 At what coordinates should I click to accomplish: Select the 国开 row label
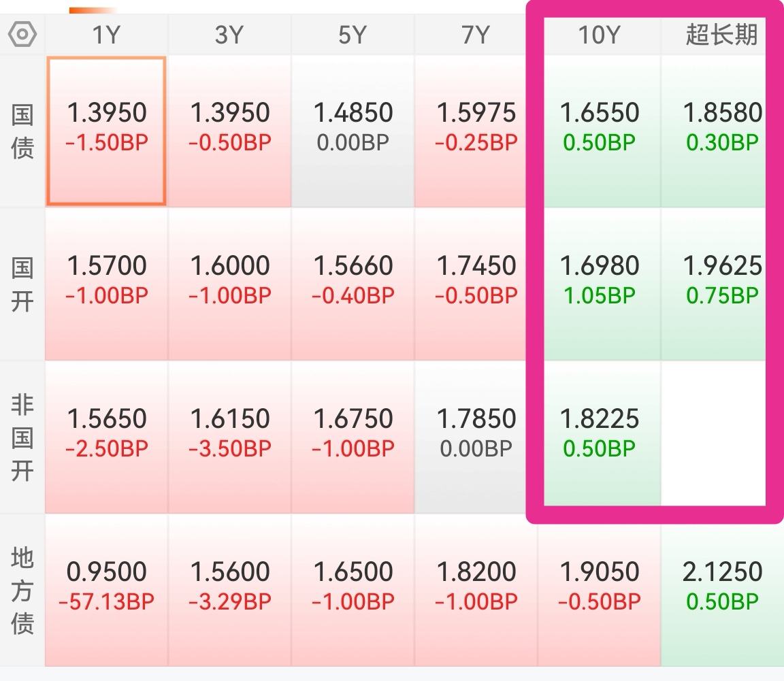click(22, 284)
